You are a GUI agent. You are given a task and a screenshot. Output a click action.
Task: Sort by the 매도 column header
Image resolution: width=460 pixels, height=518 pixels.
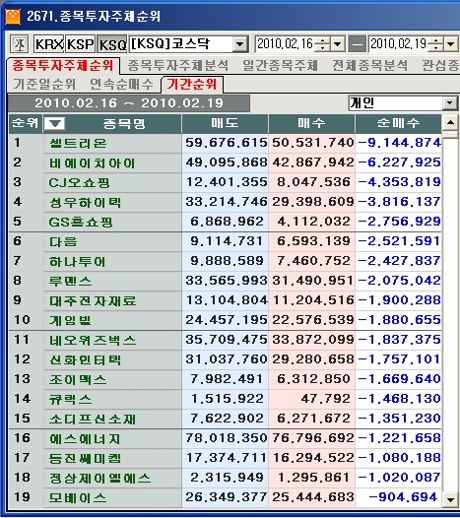point(225,123)
